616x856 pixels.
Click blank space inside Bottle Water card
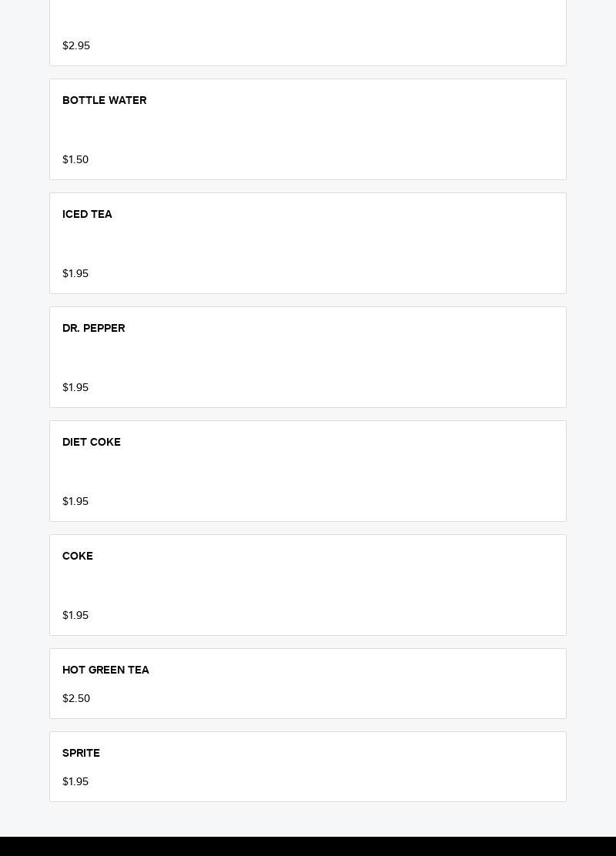point(346,129)
